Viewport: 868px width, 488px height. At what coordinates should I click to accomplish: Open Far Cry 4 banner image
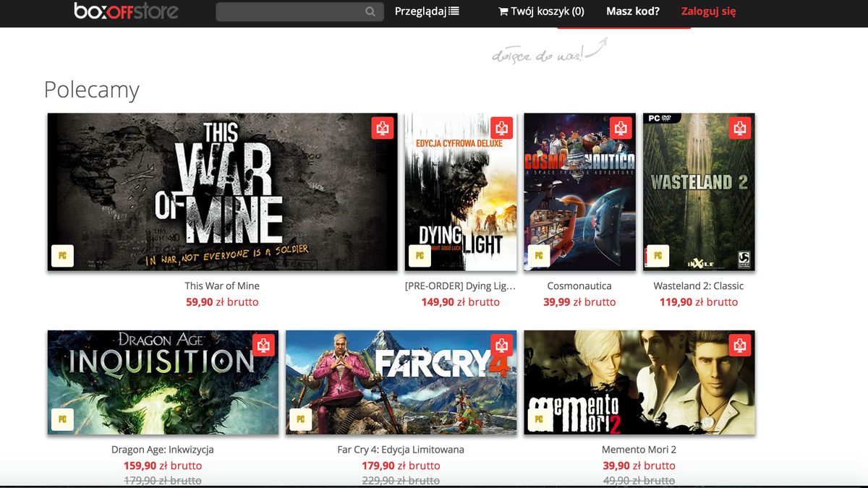401,382
